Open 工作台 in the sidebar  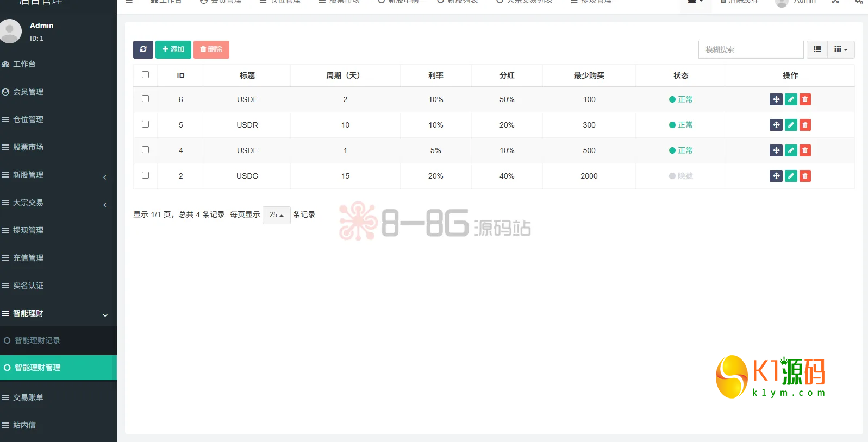click(58, 64)
